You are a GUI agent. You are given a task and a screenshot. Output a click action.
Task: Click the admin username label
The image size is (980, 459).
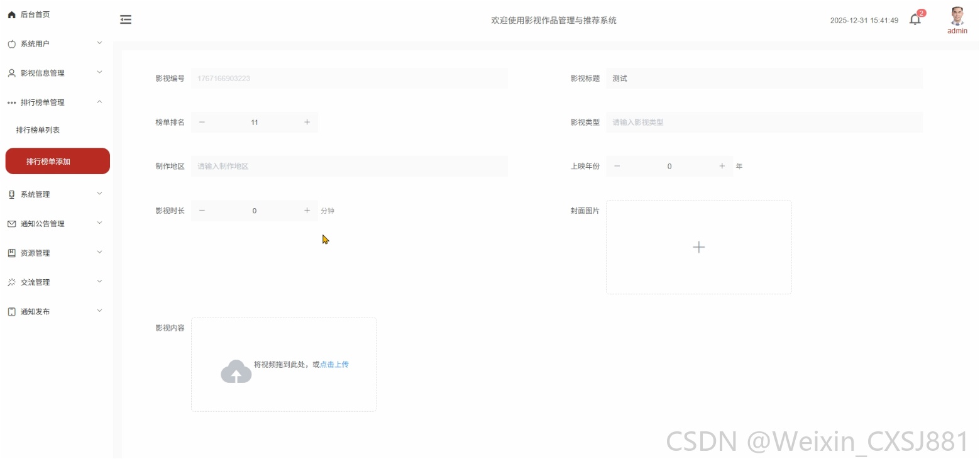click(957, 31)
